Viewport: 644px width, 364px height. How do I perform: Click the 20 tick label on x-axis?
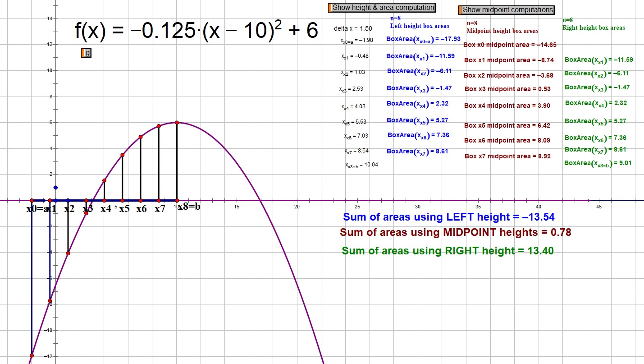297,207
